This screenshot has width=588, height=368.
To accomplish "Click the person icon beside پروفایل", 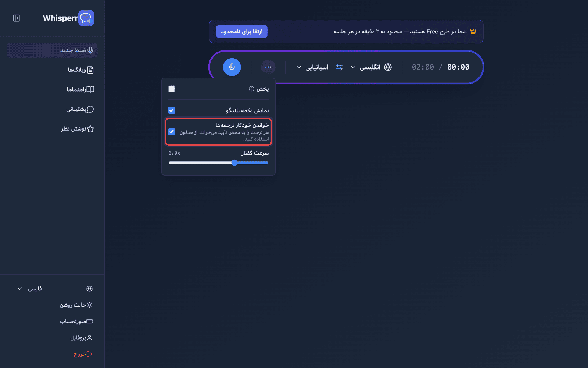I will (89, 337).
